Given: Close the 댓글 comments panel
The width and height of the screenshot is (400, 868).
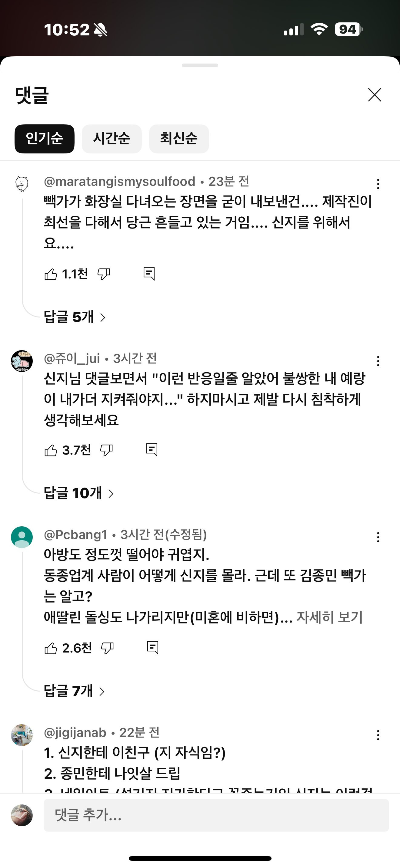Looking at the screenshot, I should pyautogui.click(x=374, y=95).
